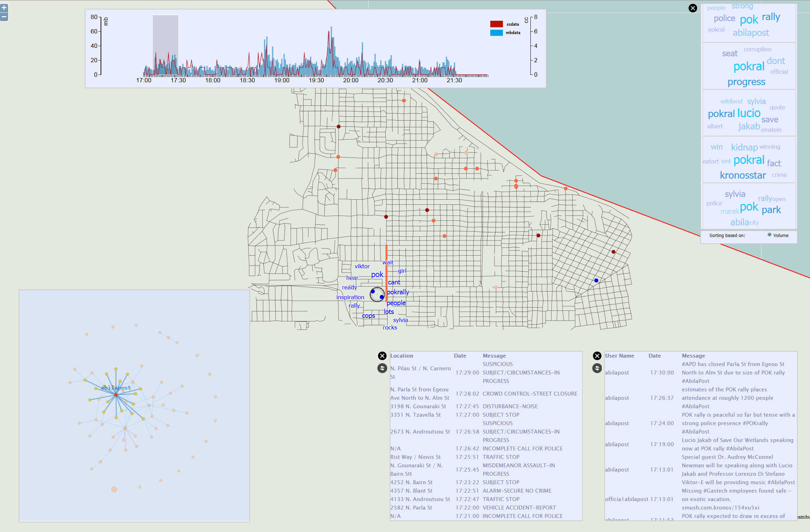This screenshot has width=810, height=532.
Task: Close the User Name microblog table
Action: tap(597, 356)
